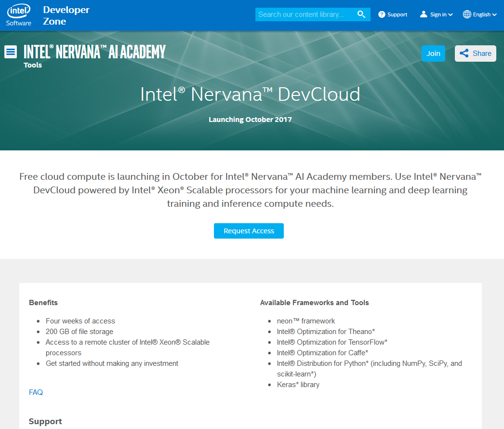The height and width of the screenshot is (429, 504).
Task: Click the content library search field
Action: coord(306,14)
